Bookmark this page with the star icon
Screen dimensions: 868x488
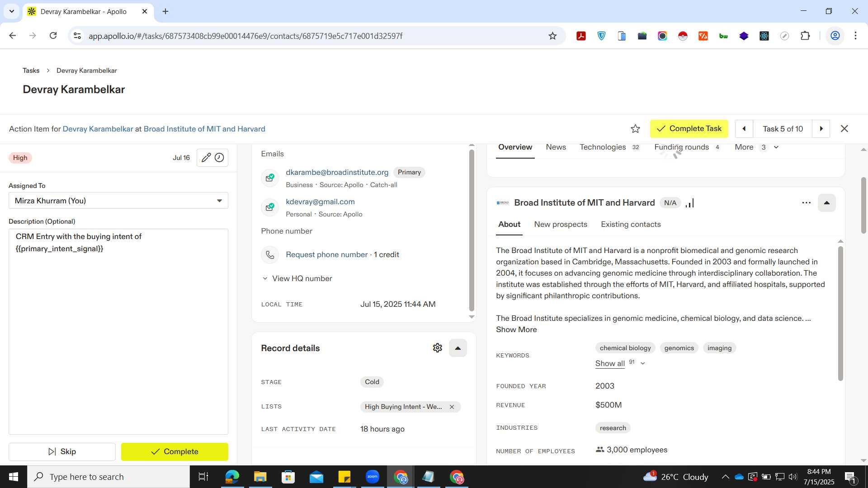[552, 36]
